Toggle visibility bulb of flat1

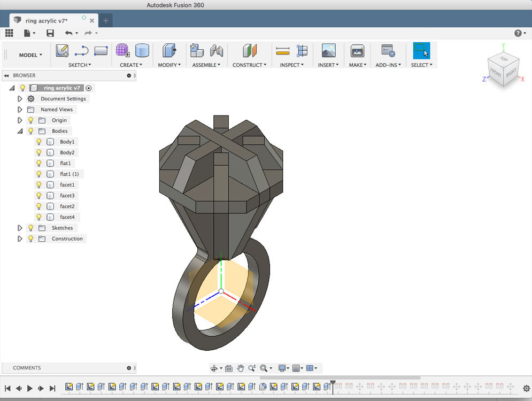[x=39, y=163]
